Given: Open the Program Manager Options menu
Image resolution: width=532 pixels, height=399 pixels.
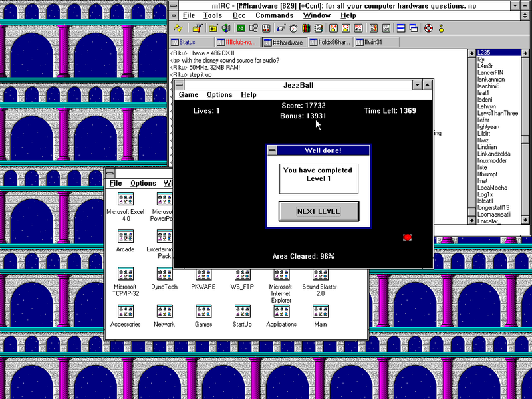Looking at the screenshot, I should click(x=143, y=184).
